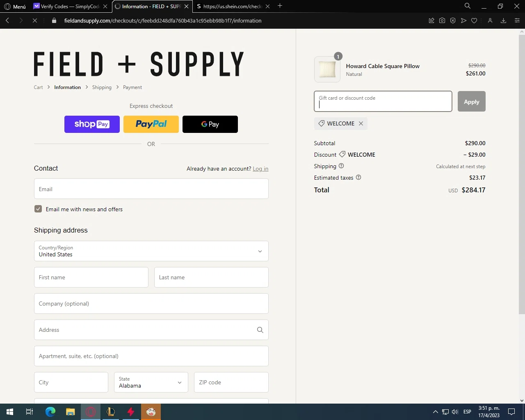
Task: Click the WELCOME discount tag icon
Action: (x=322, y=123)
